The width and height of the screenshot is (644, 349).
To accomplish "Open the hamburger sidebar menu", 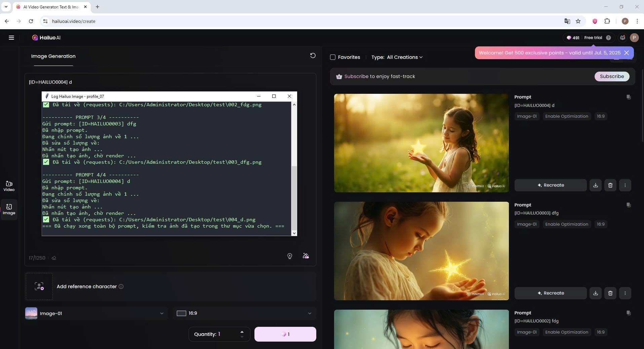I will pyautogui.click(x=11, y=38).
